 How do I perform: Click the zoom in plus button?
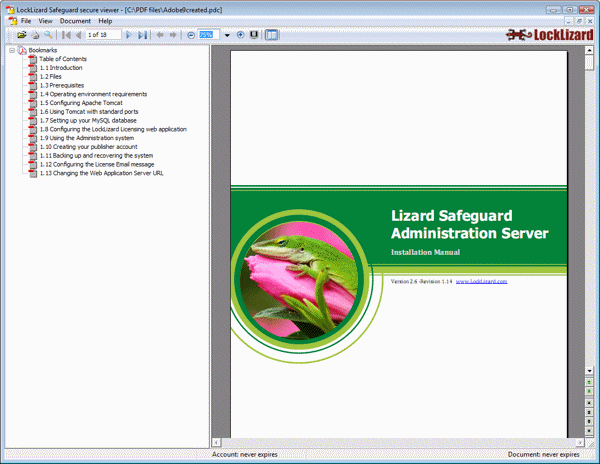(x=240, y=35)
